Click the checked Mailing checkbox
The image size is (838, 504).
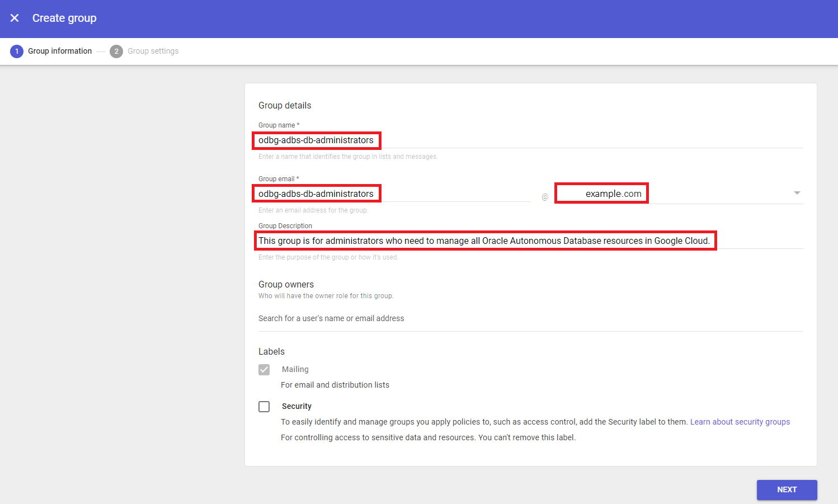264,369
